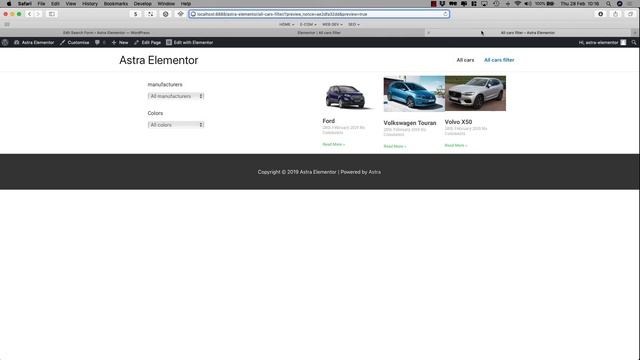Click Edit with Elementor in admin bar
This screenshot has width=640, height=360.
189,42
